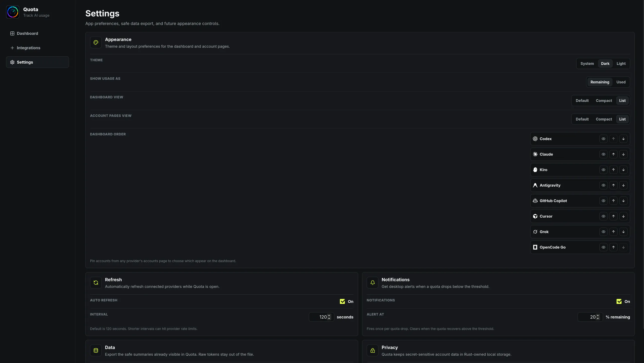Click the Appearance palette icon
The image size is (644, 363).
pyautogui.click(x=96, y=43)
